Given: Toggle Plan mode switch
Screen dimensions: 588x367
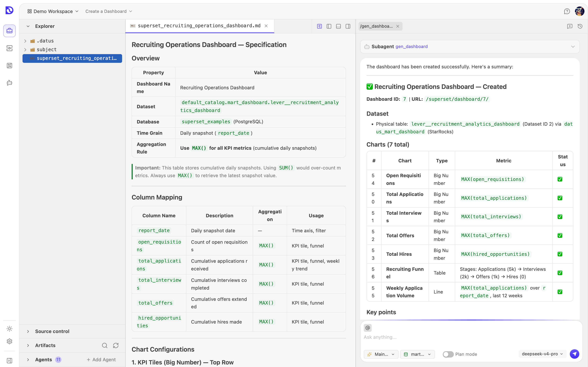Looking at the screenshot, I should tap(448, 354).
